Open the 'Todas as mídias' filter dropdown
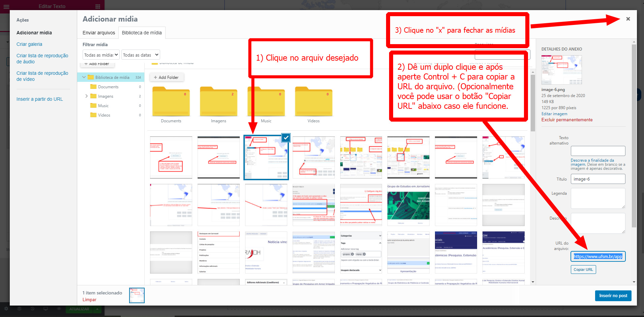 pyautogui.click(x=101, y=55)
